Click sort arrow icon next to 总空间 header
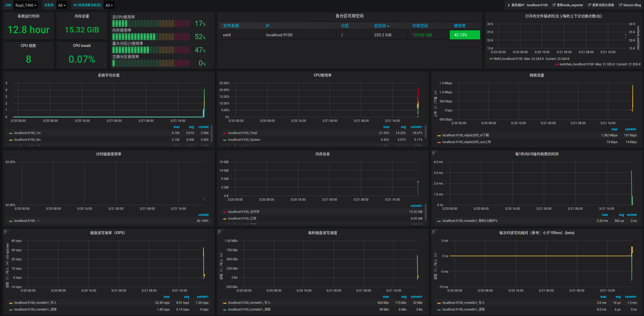 coord(388,26)
